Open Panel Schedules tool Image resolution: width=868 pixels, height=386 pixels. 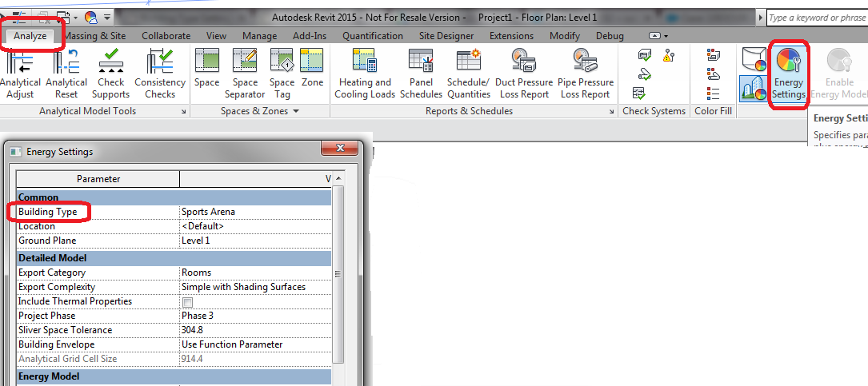pos(422,74)
